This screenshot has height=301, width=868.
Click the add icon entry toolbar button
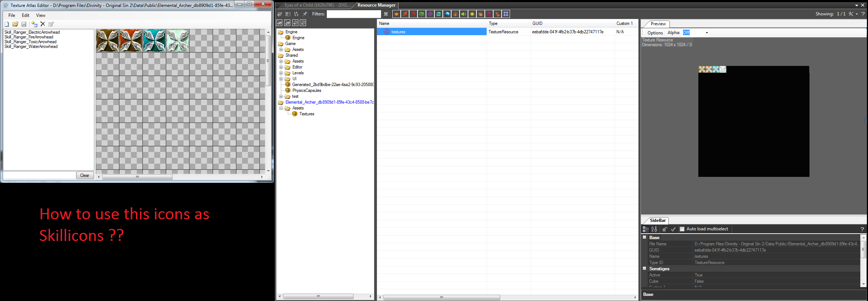pos(34,24)
